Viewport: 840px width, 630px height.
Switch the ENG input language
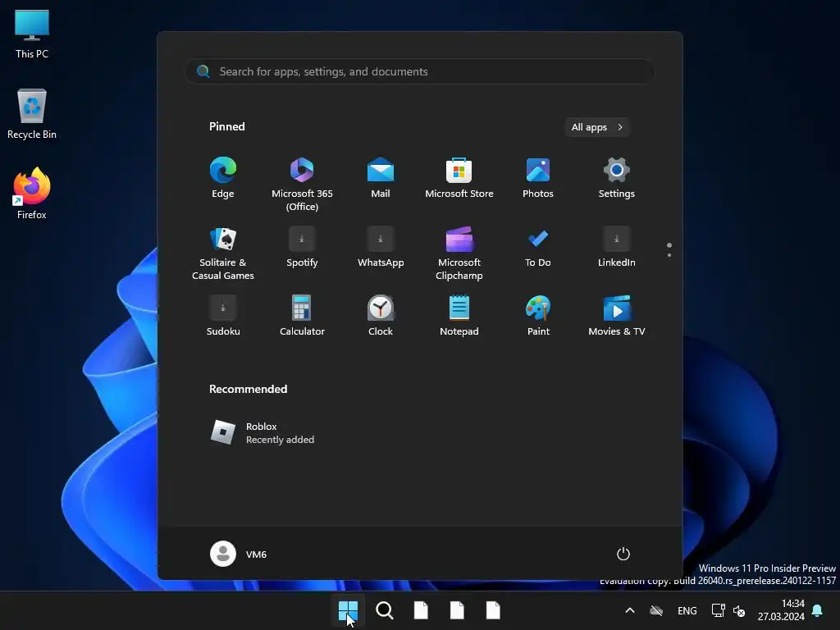[x=687, y=610]
